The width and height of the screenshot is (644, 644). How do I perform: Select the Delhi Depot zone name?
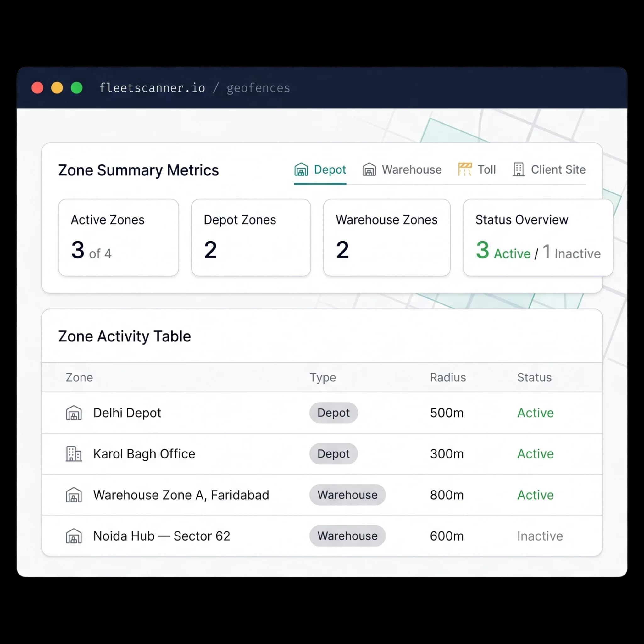tap(127, 413)
